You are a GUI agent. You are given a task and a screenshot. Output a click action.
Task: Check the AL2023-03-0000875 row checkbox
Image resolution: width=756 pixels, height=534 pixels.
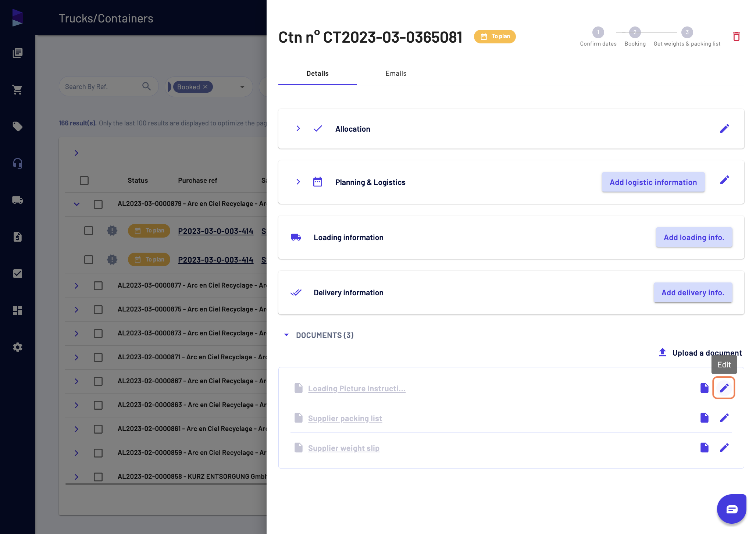point(98,310)
